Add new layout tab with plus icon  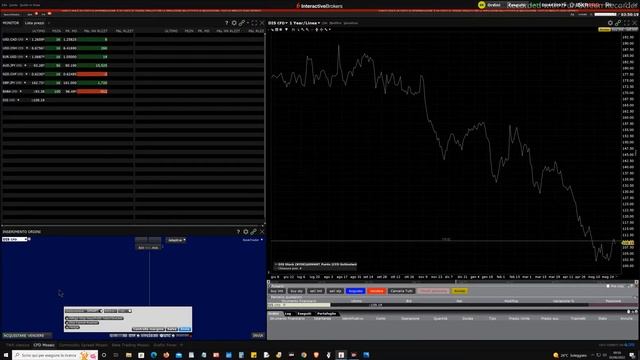point(182,345)
